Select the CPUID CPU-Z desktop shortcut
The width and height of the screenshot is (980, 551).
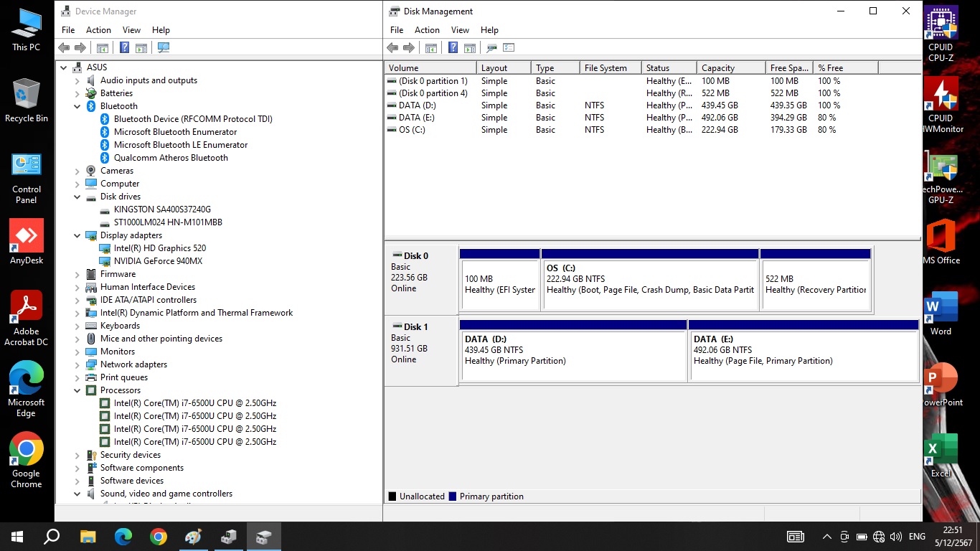tap(941, 34)
